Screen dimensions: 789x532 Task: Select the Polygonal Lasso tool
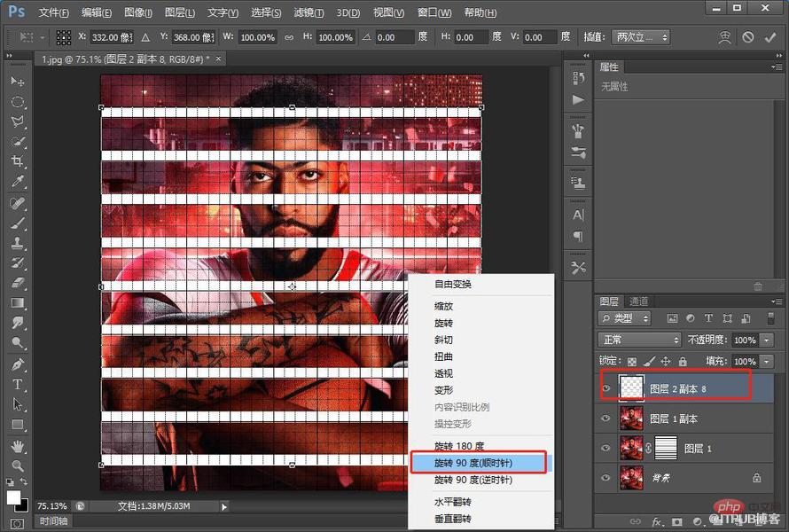coord(18,121)
